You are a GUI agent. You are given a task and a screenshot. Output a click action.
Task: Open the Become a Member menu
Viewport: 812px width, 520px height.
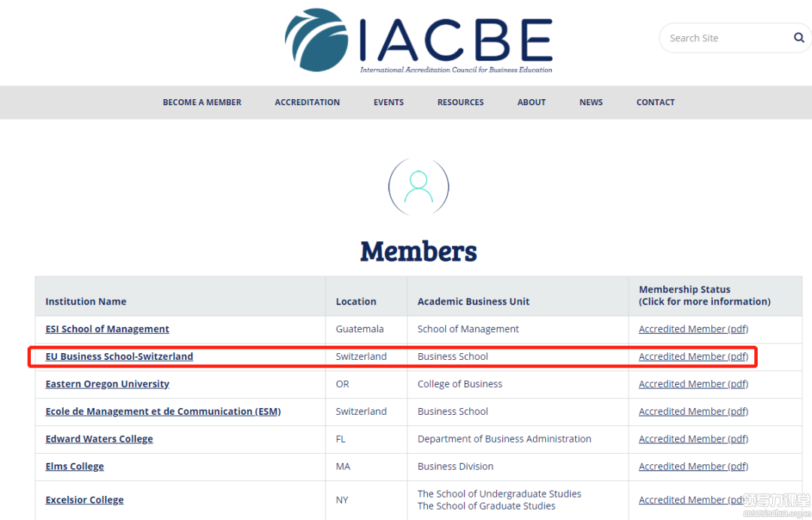pyautogui.click(x=202, y=102)
